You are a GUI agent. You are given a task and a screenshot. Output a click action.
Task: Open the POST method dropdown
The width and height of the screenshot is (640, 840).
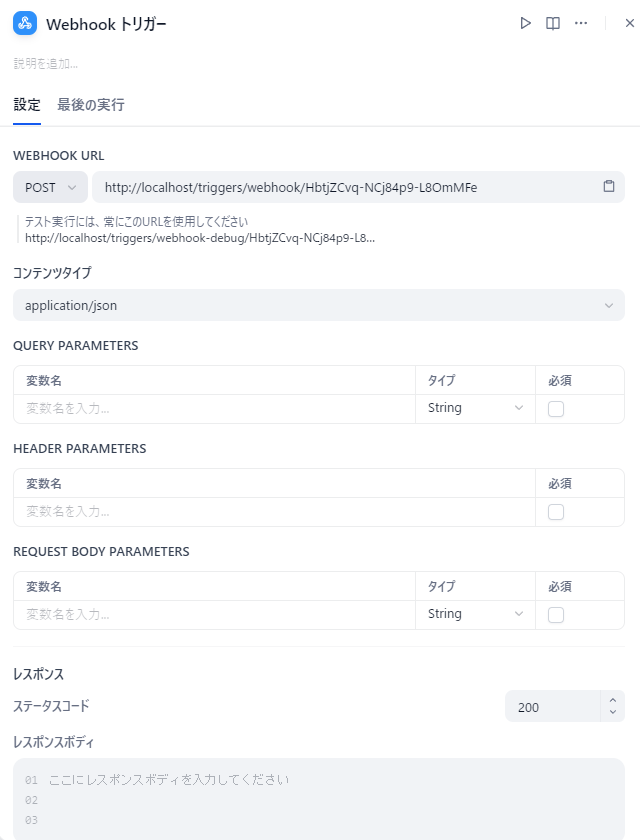[50, 187]
